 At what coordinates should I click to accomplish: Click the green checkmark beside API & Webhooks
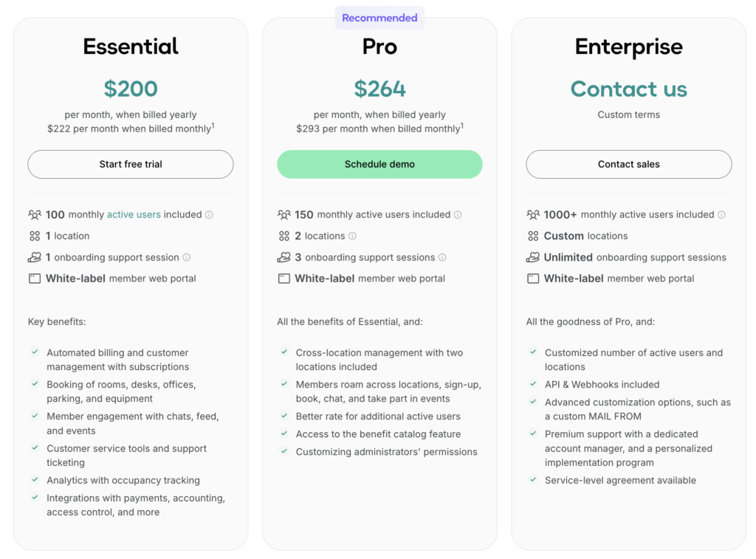[533, 384]
